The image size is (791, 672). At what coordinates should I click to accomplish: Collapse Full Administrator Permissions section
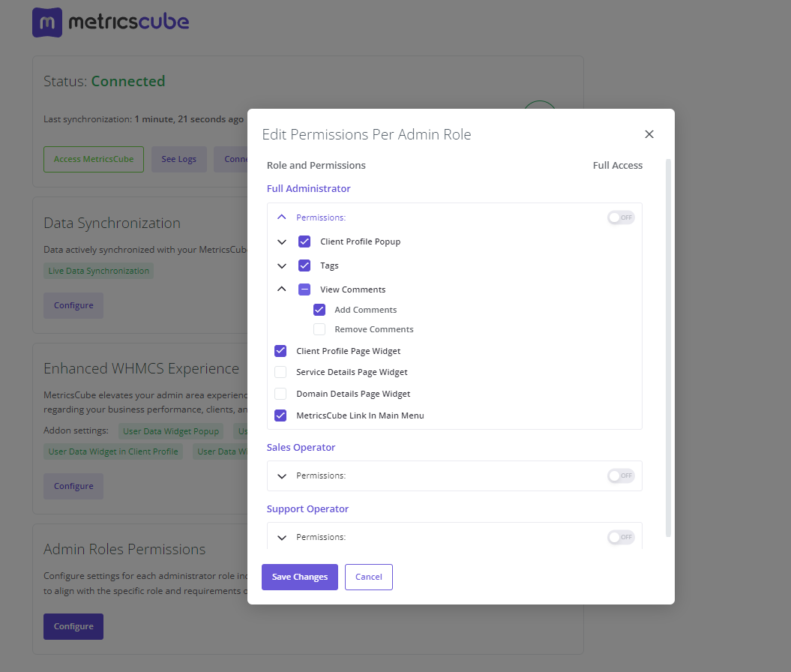(x=281, y=217)
